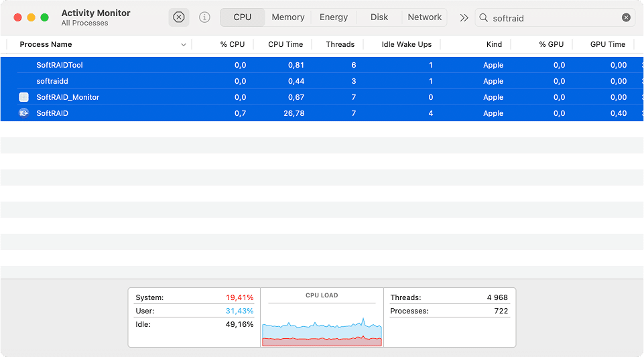Viewport: 644px width, 357px height.
Task: Click Threads value 3 for softraidd
Action: pos(354,81)
